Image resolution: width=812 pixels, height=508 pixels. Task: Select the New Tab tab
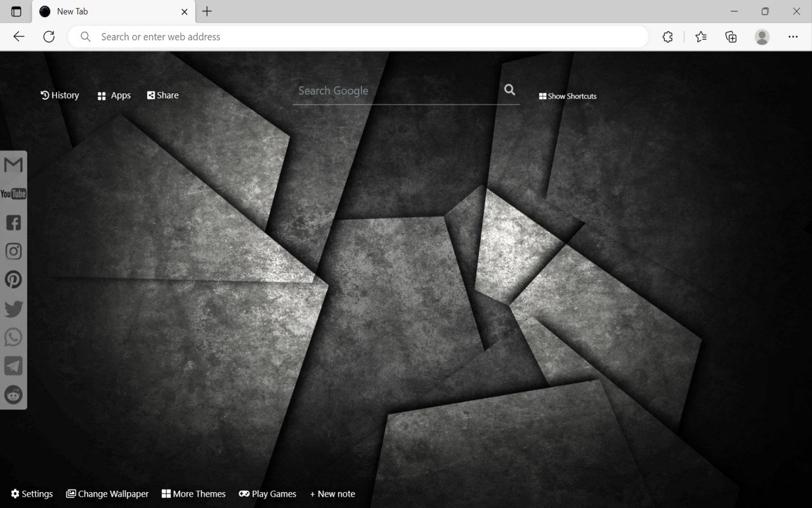pyautogui.click(x=114, y=11)
